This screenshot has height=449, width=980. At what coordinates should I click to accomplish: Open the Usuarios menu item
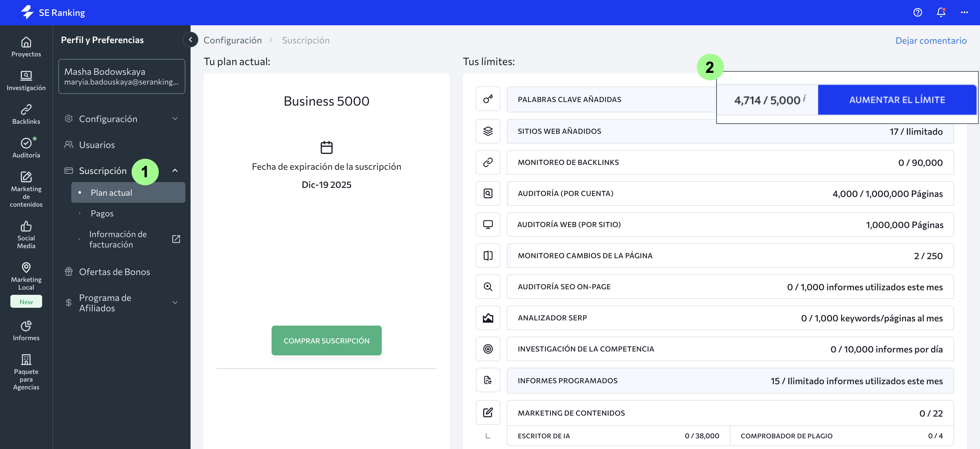(97, 144)
